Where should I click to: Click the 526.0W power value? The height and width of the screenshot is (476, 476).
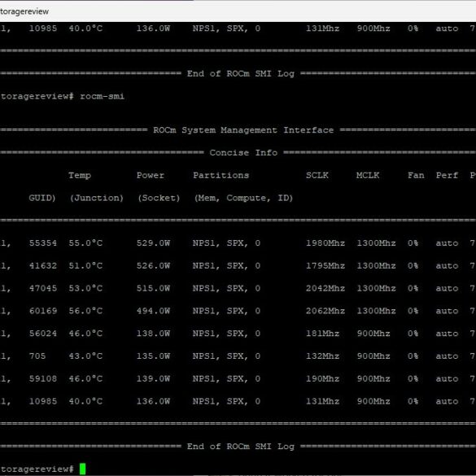tap(153, 266)
